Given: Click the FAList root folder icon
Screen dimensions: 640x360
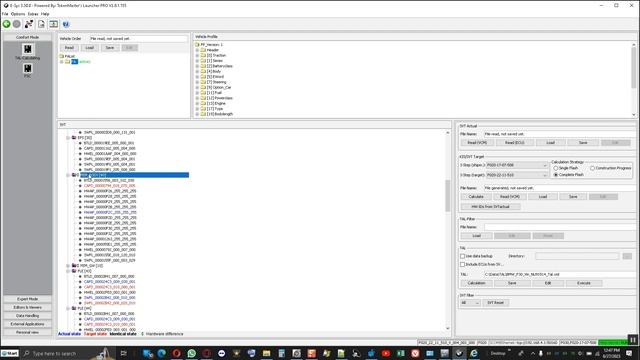Looking at the screenshot, I should click(62, 56).
